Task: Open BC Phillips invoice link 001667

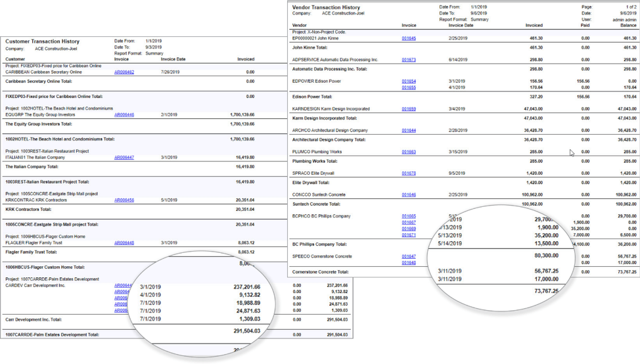Action: coord(409,223)
